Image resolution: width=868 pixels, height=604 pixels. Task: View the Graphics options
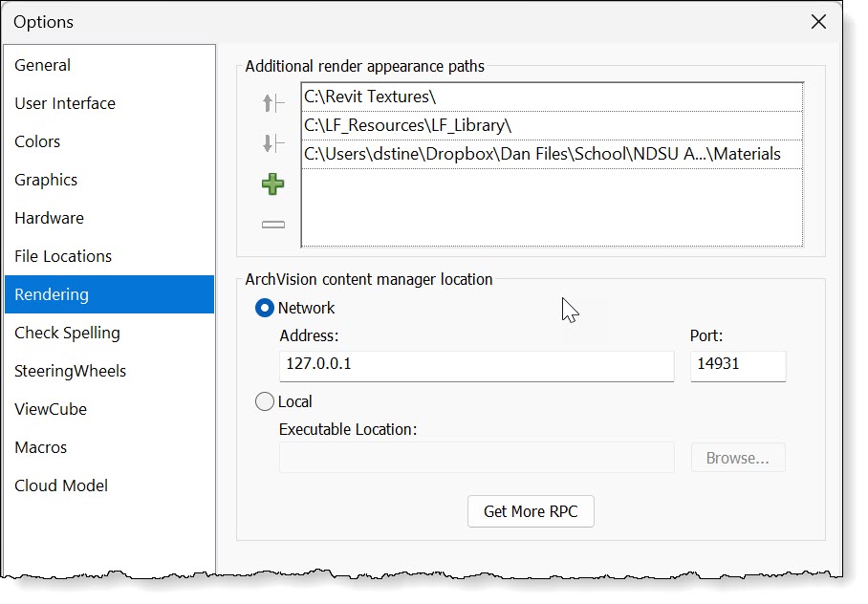[x=45, y=180]
